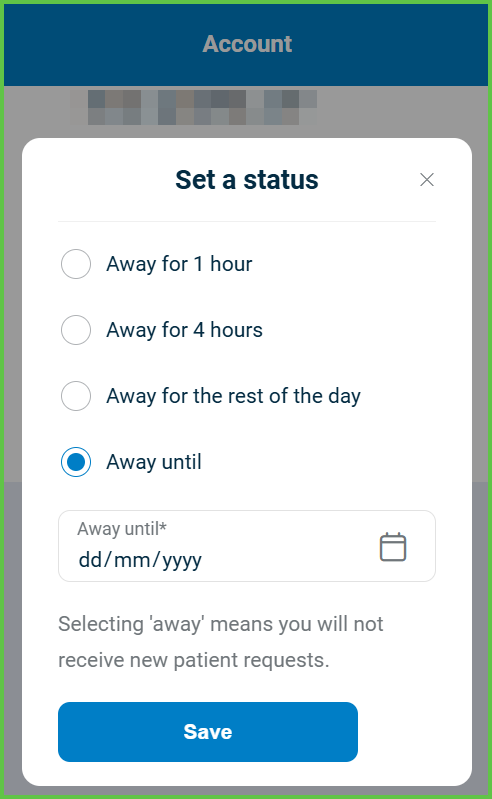Click the 'Away for 1 hour' label text
The height and width of the screenshot is (799, 492).
pyautogui.click(x=179, y=264)
